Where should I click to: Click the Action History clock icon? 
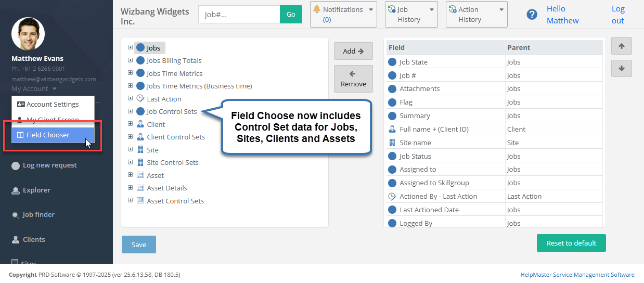453,9
